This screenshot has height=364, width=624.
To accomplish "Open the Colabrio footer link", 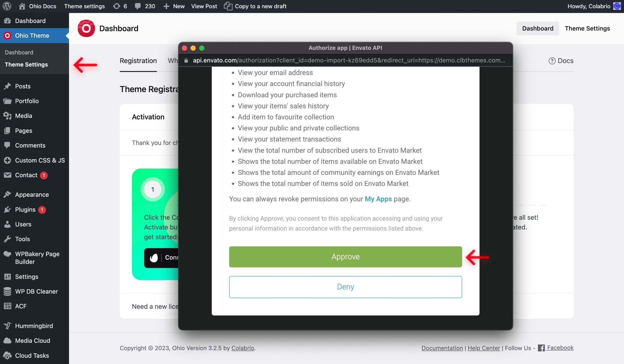I will 243,348.
